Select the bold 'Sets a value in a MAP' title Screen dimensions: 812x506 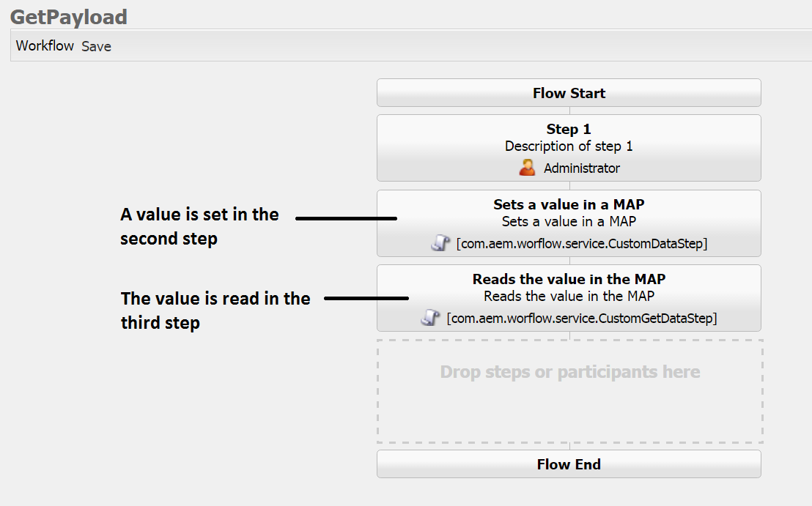569,204
